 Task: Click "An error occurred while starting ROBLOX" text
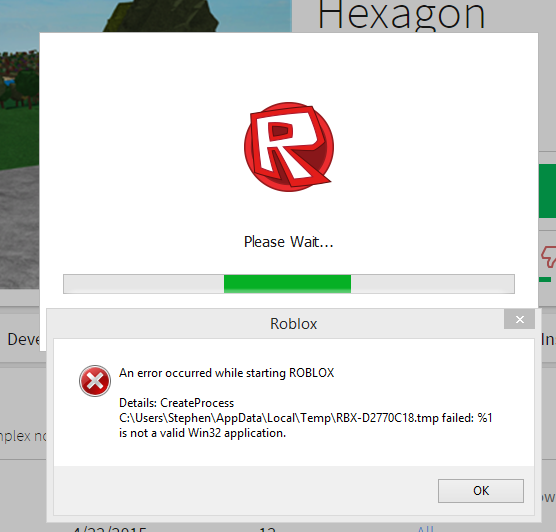click(227, 373)
